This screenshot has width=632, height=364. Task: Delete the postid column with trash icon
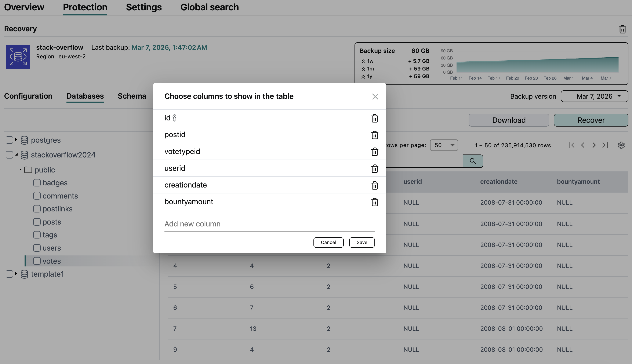coord(374,135)
